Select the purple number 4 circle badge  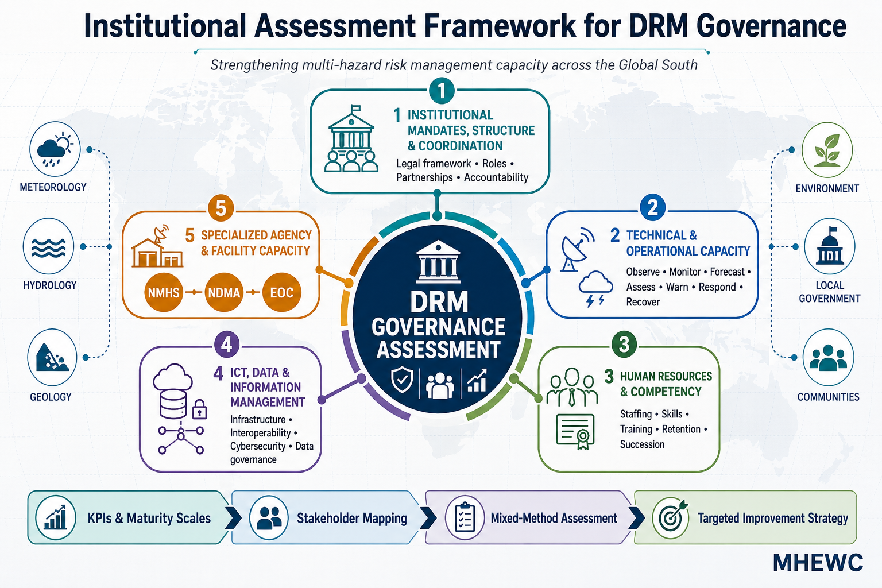coord(227,345)
